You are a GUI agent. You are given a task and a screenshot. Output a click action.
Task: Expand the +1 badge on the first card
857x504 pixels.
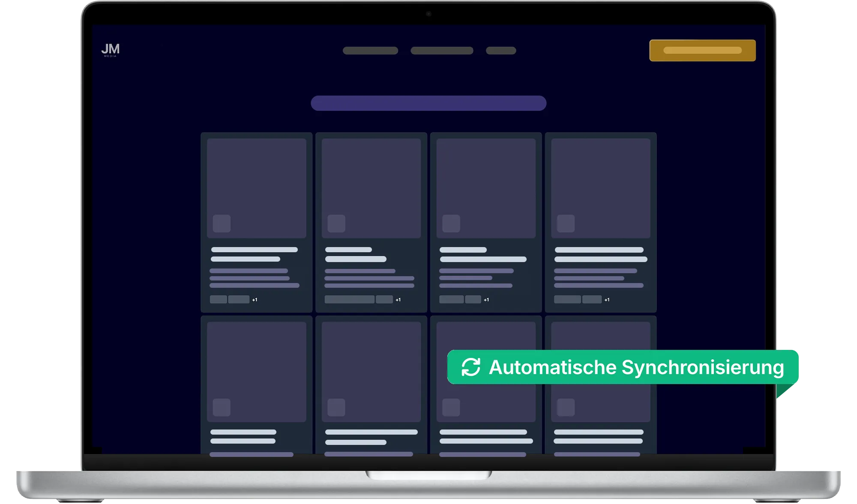point(255,299)
